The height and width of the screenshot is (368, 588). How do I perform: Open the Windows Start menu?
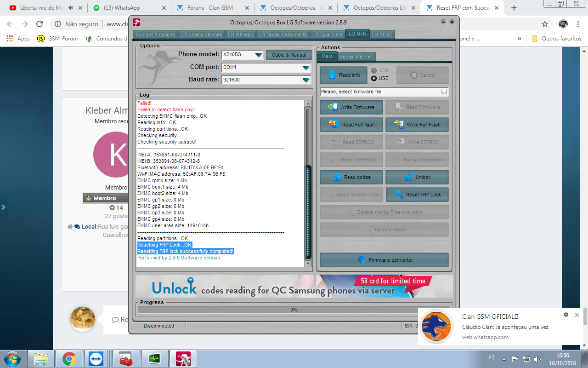[x=12, y=358]
